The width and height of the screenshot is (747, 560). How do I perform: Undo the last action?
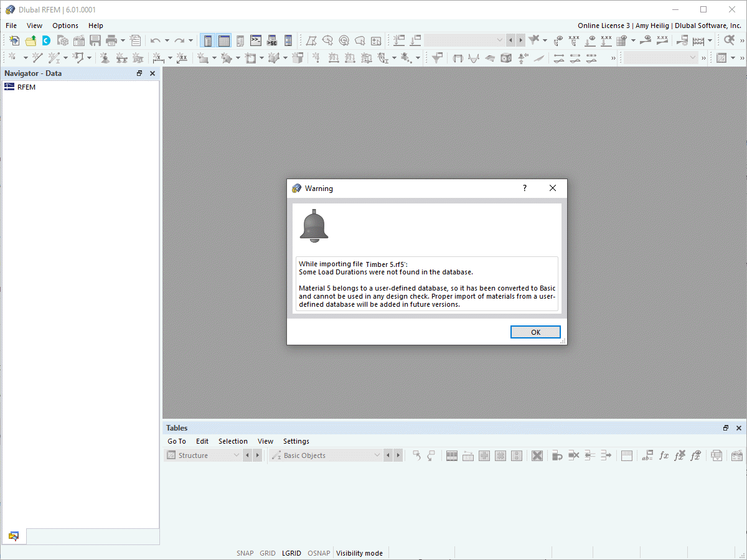click(154, 40)
